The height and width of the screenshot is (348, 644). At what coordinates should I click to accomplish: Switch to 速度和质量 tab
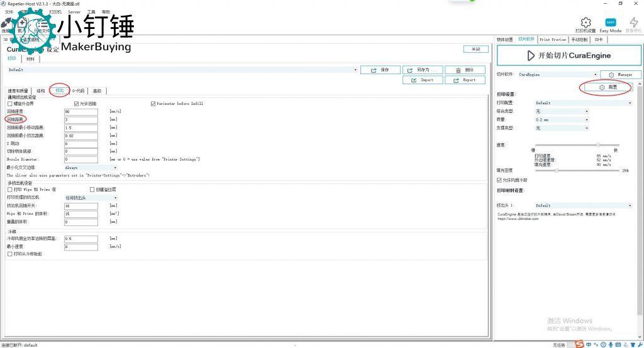pyautogui.click(x=18, y=90)
